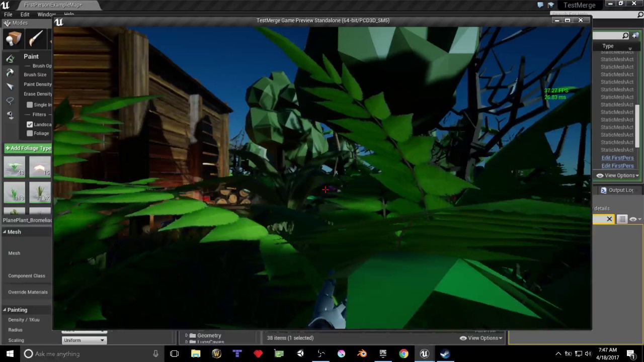Open Type column dropdown arrow in Outliner
The image size is (644, 362).
click(x=630, y=48)
